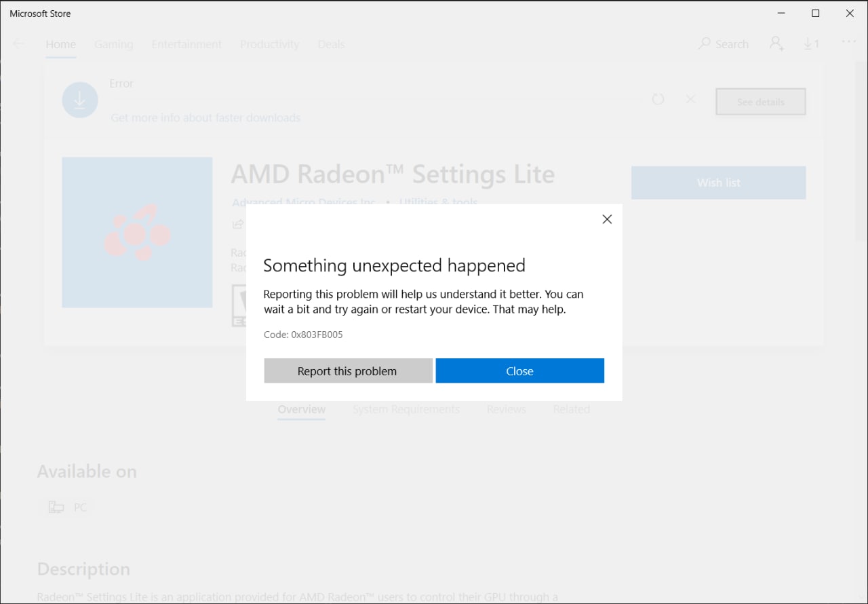The image size is (868, 604).
Task: Click the See details button
Action: pos(761,102)
